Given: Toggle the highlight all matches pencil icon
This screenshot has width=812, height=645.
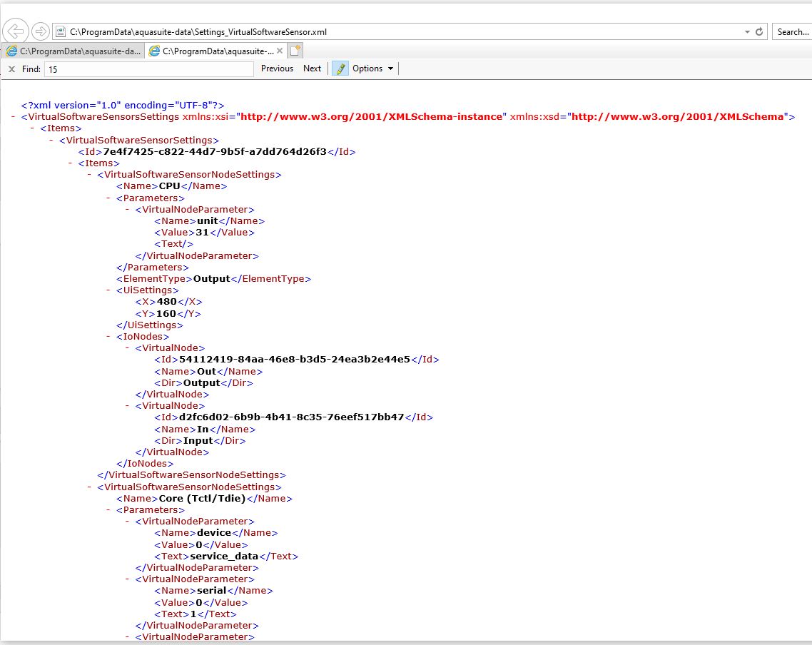Looking at the screenshot, I should 340,68.
